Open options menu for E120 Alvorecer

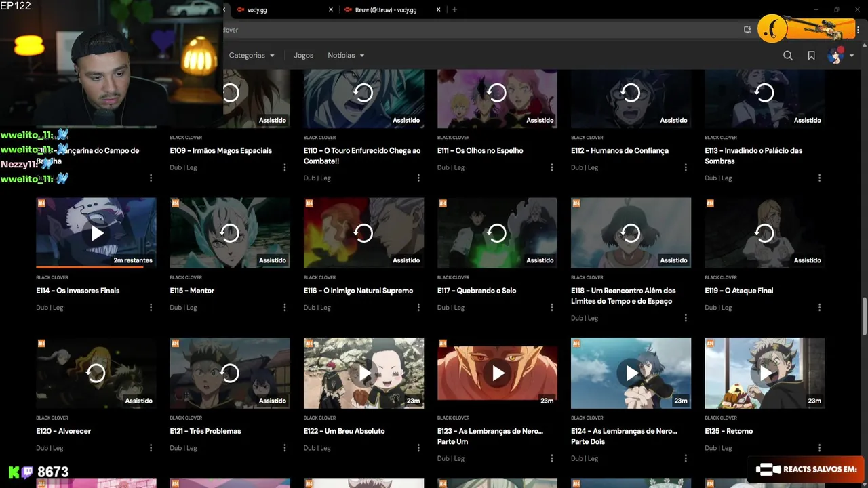(x=151, y=448)
